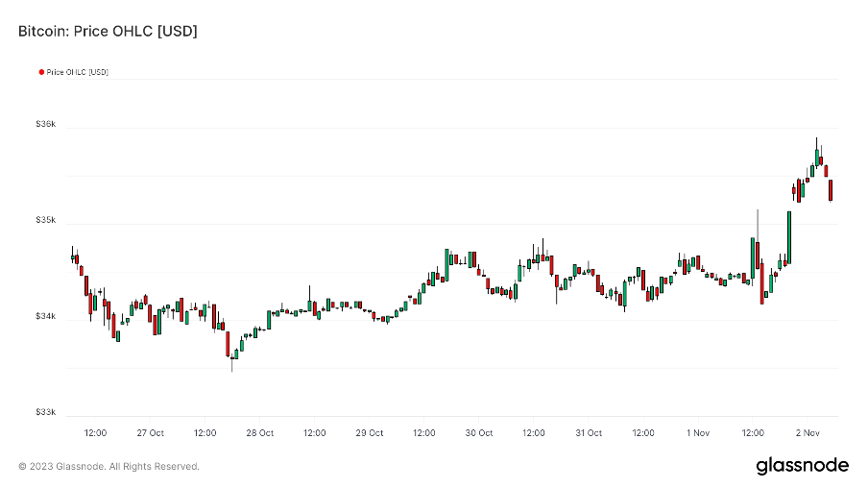
Task: Click the 28 Oct date label
Action: (260, 433)
